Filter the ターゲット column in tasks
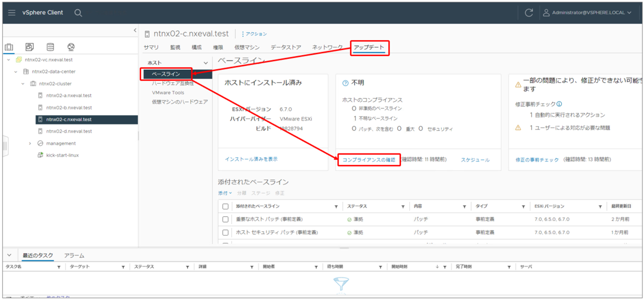 point(123,267)
